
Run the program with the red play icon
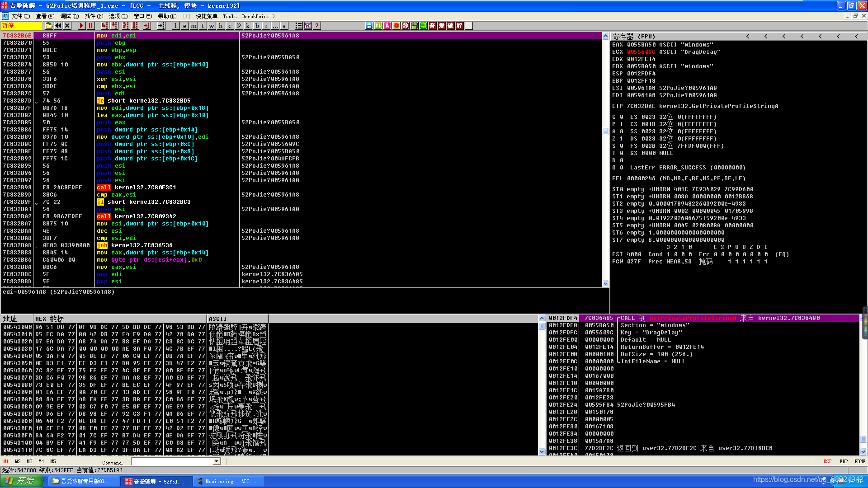(x=81, y=26)
